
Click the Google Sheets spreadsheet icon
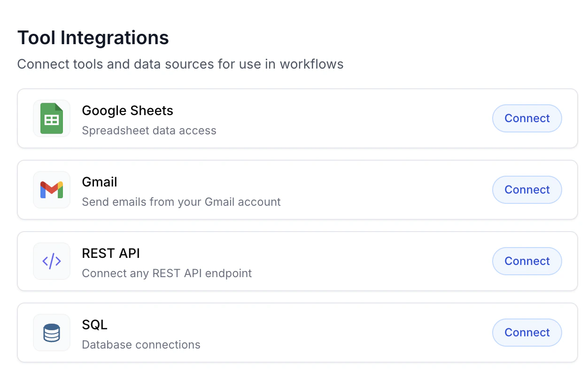point(52,118)
